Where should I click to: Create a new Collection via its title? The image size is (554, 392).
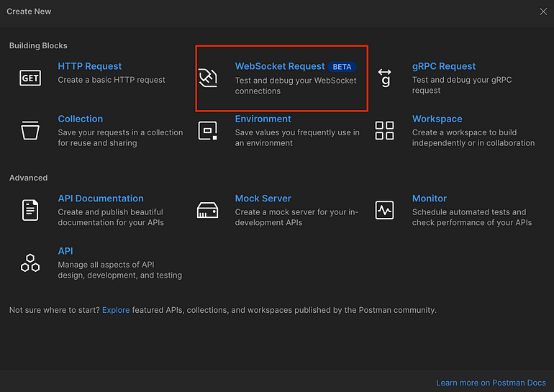(81, 119)
